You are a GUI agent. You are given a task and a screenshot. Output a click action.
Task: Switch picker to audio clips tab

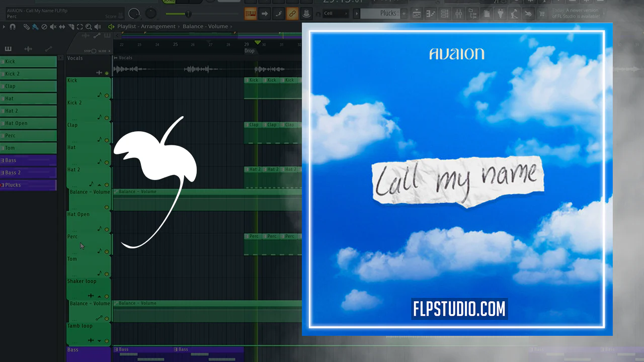tap(28, 49)
